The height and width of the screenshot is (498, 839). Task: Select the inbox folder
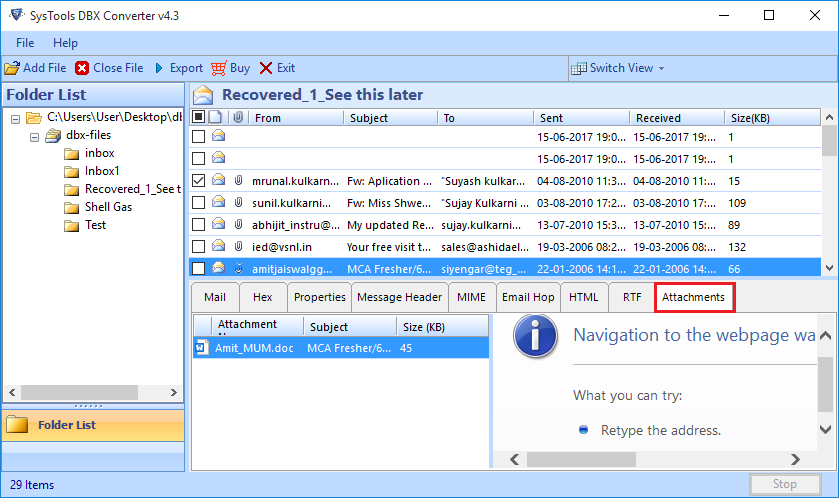coord(99,153)
